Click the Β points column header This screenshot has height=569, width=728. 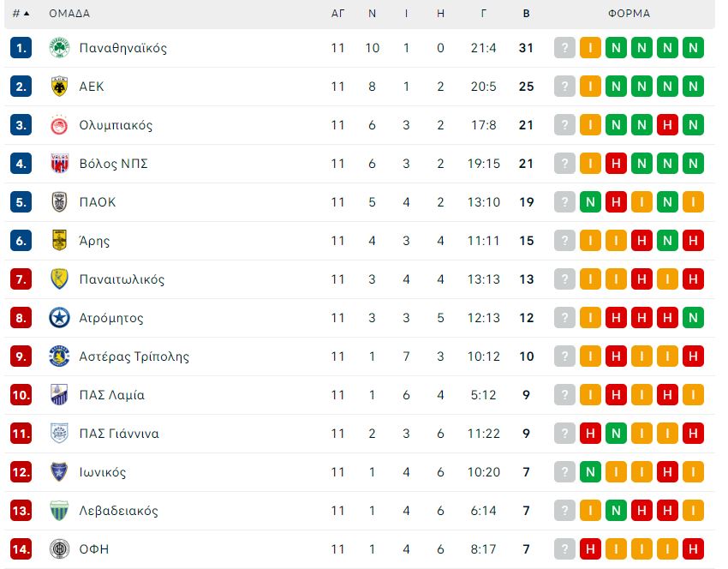coord(526,14)
